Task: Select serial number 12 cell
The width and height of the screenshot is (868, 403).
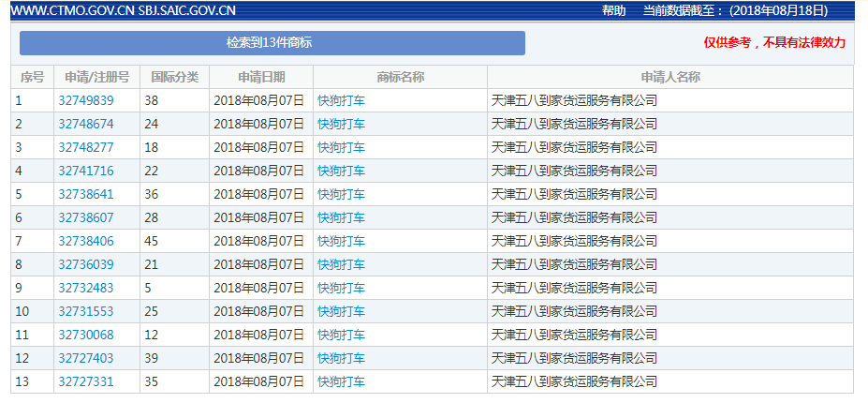Action: click(x=32, y=359)
